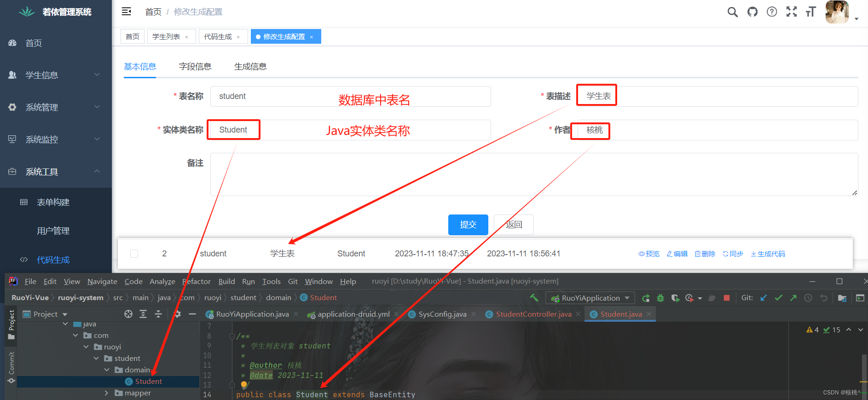868x400 pixels.
Task: Click the Git Rollback undo icon
Action: (823, 298)
